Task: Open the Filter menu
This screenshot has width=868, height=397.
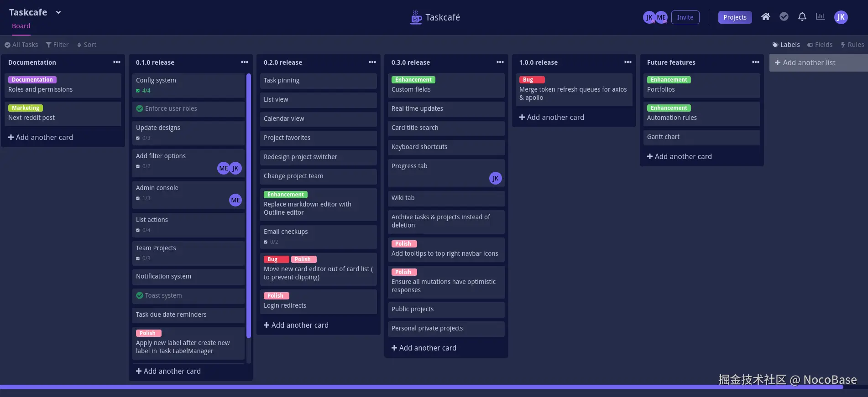Action: 57,45
